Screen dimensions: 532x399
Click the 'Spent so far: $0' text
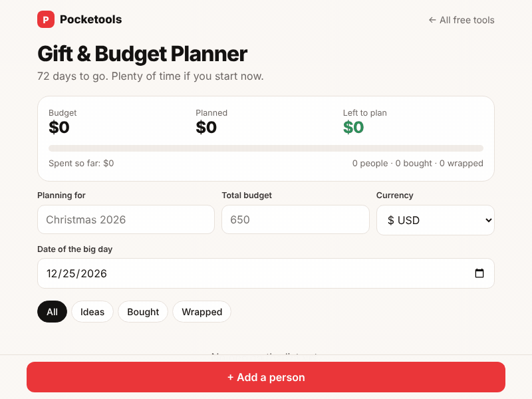pos(81,163)
